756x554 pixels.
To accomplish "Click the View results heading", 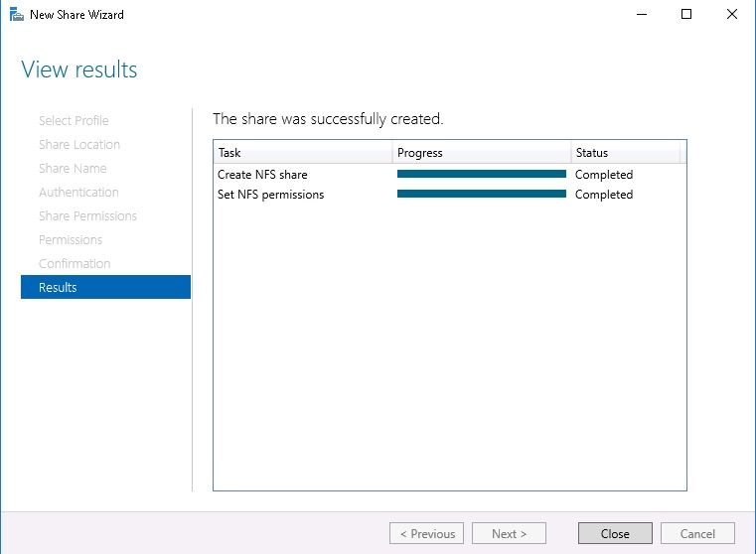I will coord(79,69).
